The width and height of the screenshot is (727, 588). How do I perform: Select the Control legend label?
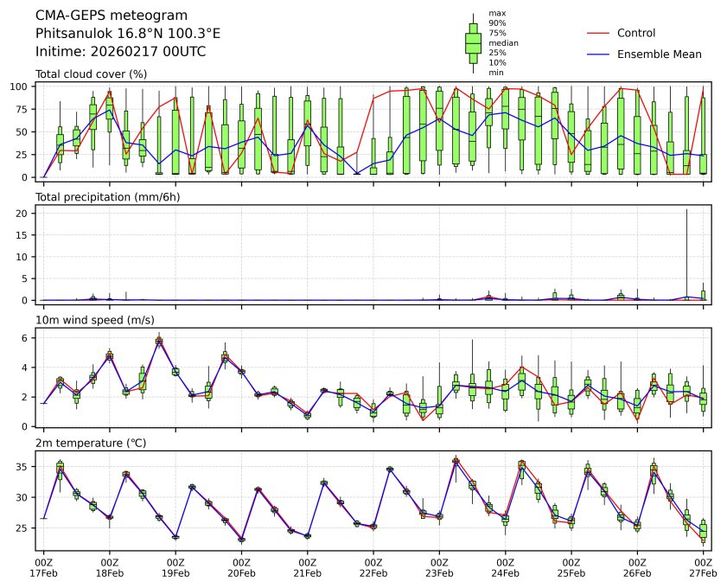(635, 33)
